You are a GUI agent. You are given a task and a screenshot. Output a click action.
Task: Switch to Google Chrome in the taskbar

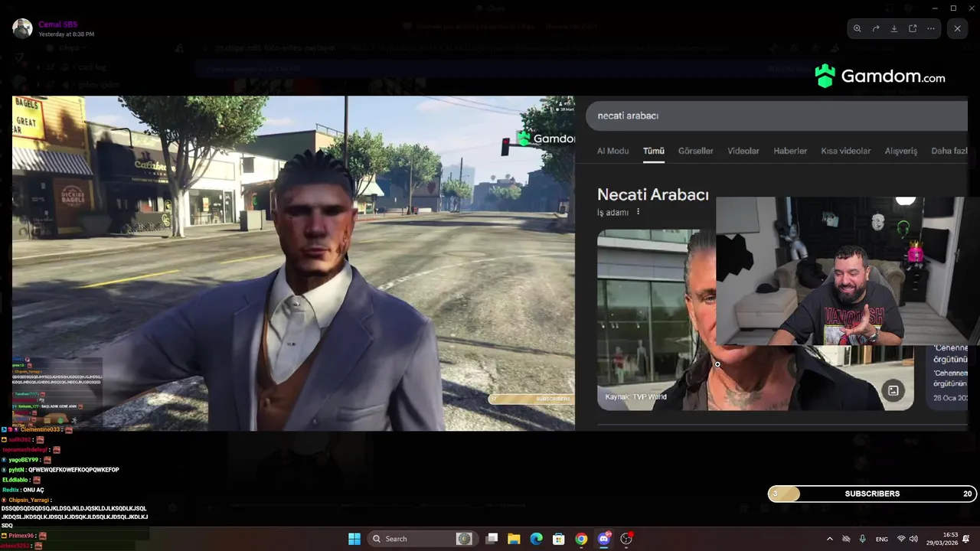581,539
